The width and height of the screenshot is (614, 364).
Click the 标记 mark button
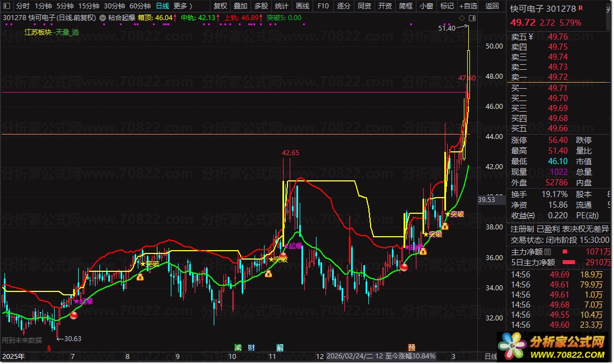pyautogui.click(x=447, y=6)
